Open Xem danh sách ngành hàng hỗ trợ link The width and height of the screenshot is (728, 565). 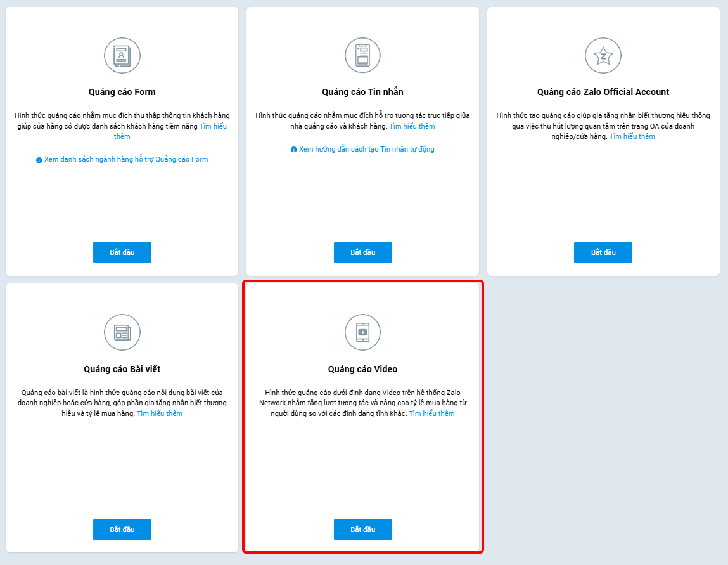[x=126, y=159]
